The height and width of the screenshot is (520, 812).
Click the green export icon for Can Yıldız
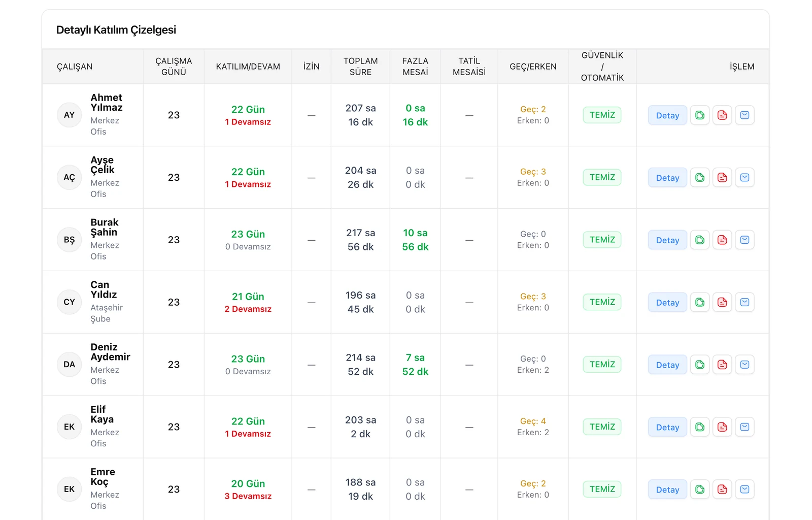[700, 302]
